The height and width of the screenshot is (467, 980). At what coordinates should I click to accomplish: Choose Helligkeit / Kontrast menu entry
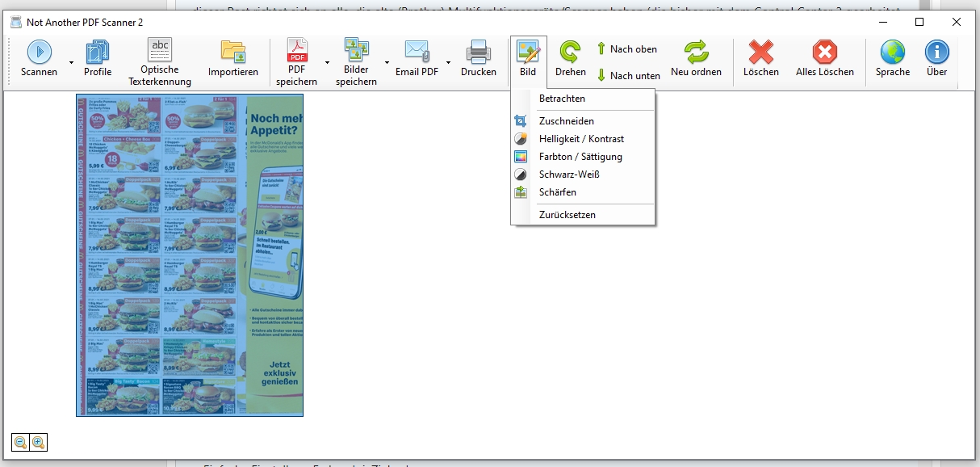(x=583, y=139)
